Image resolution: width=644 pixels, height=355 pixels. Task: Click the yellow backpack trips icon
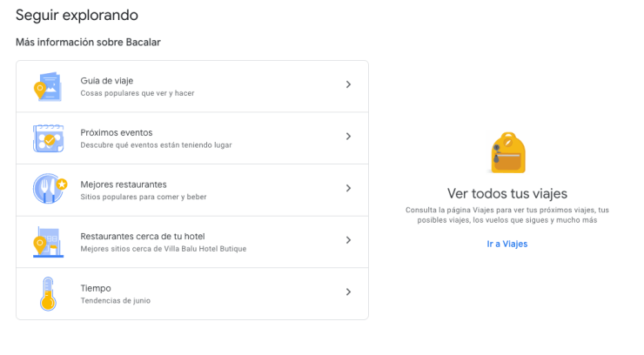pos(506,153)
